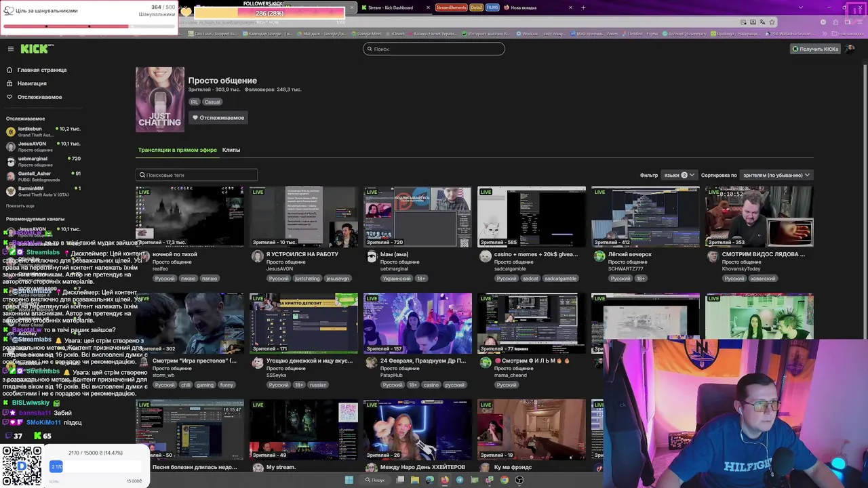Select the chill tag under Игра престолов
This screenshot has width=868, height=488.
click(186, 385)
